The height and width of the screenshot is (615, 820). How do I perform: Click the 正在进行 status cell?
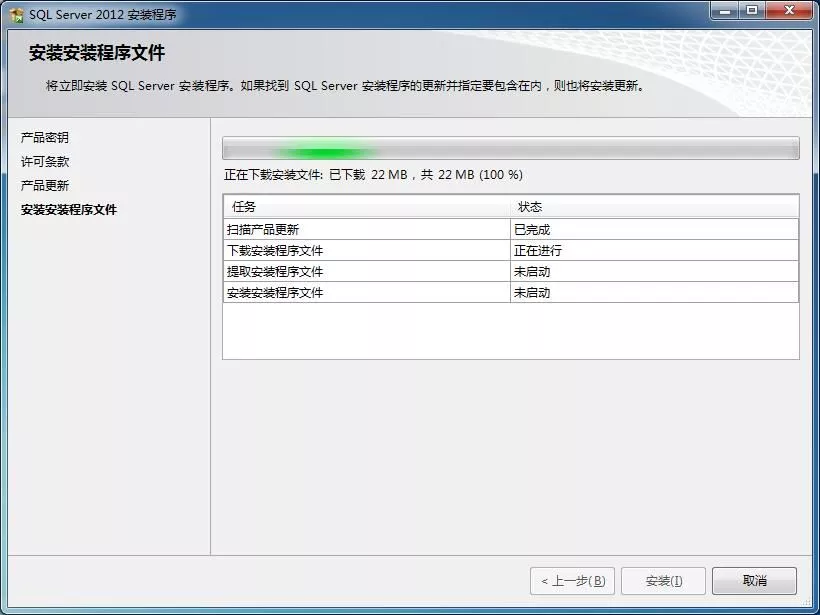tap(654, 250)
